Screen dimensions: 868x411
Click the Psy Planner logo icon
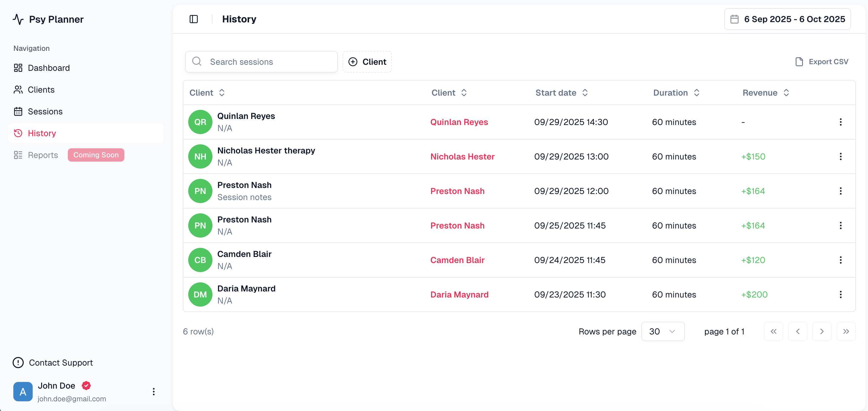[18, 19]
